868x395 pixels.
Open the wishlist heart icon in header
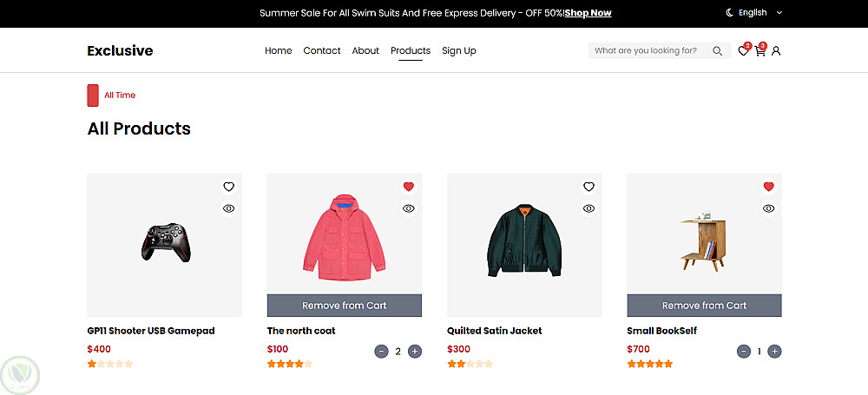[743, 51]
